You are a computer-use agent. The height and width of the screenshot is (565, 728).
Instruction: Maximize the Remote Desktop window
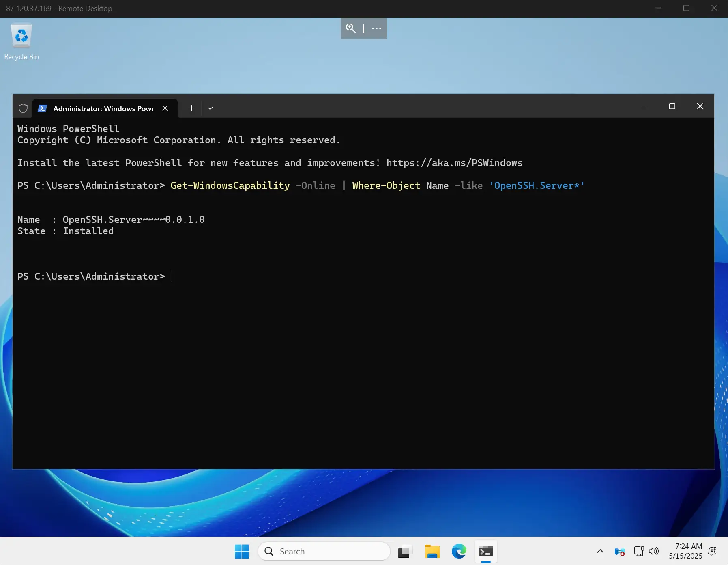tap(686, 8)
